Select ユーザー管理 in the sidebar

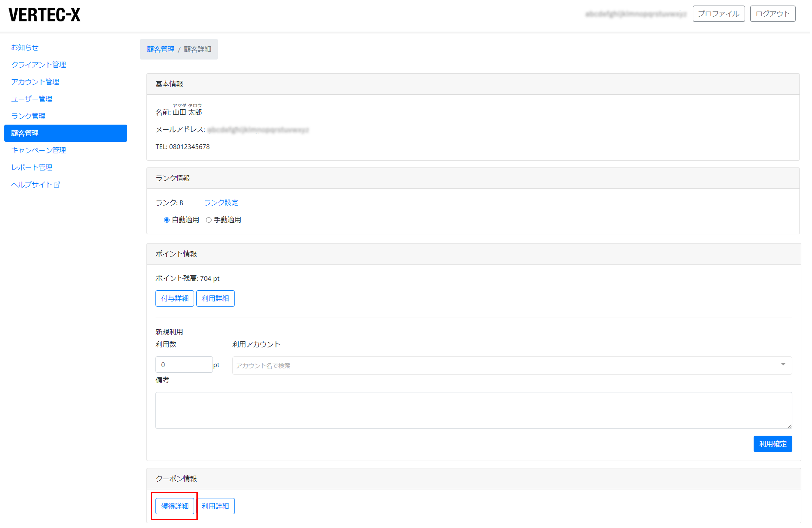(x=31, y=99)
